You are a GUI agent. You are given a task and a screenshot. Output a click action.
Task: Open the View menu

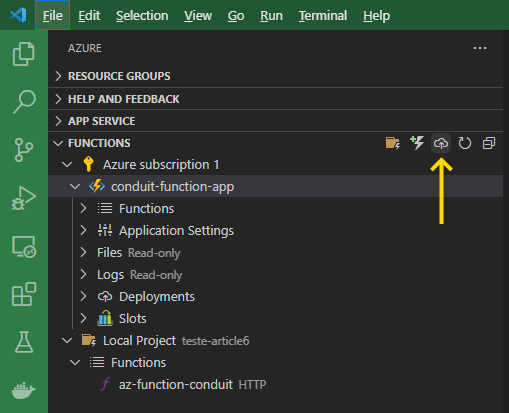[198, 15]
